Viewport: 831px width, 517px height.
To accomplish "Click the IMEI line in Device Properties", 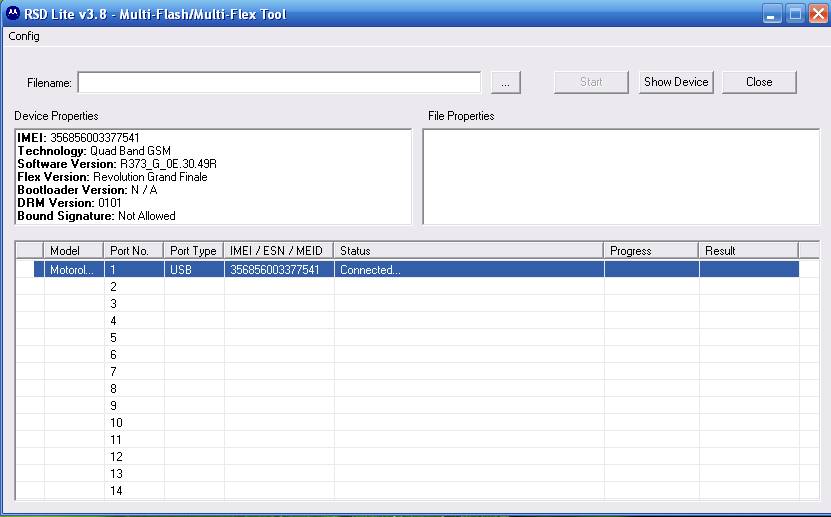I will pos(78,138).
